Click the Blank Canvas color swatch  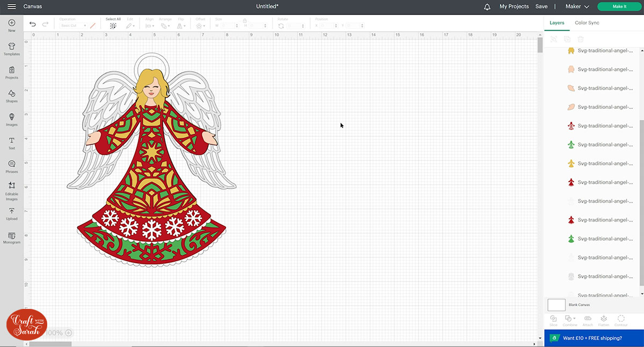pos(557,305)
